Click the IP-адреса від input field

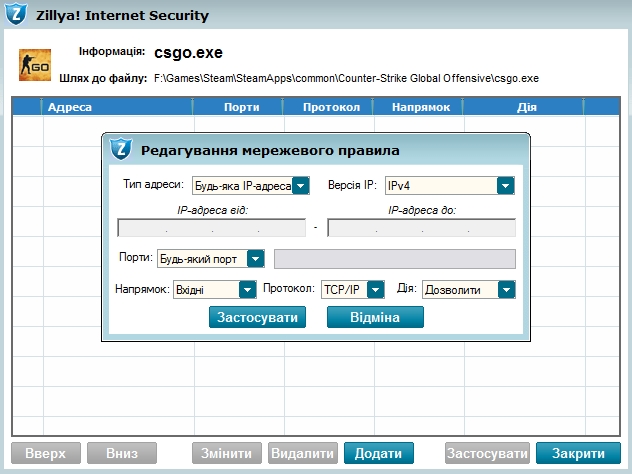click(211, 228)
